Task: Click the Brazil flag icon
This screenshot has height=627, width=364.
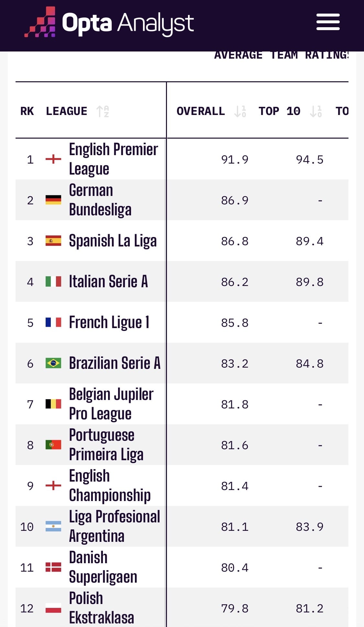Action: tap(53, 363)
